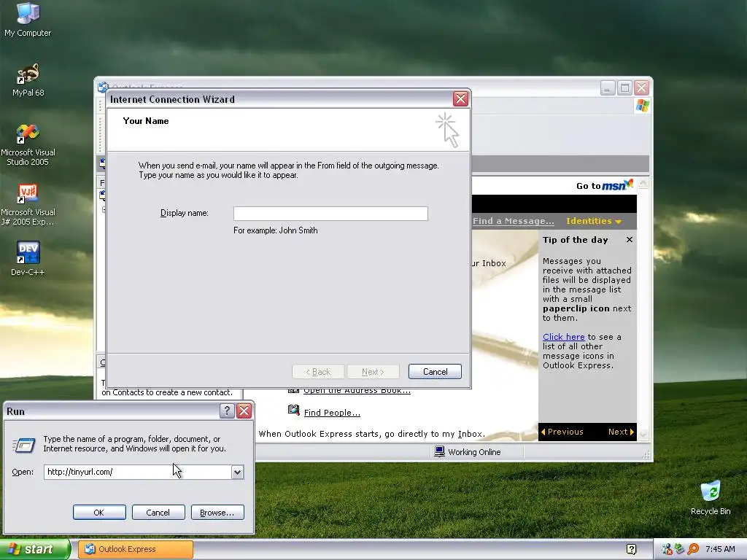Click the 'Click here' tip link
The width and height of the screenshot is (747, 560).
[x=564, y=337]
